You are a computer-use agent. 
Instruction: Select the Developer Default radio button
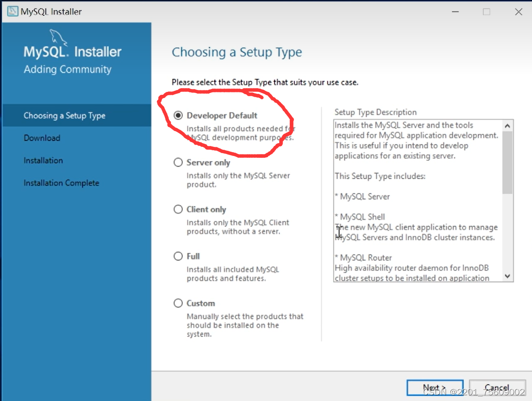(x=178, y=115)
